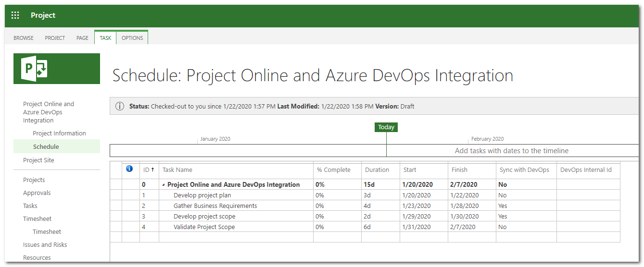Go to Resources in the sidebar

(37, 258)
